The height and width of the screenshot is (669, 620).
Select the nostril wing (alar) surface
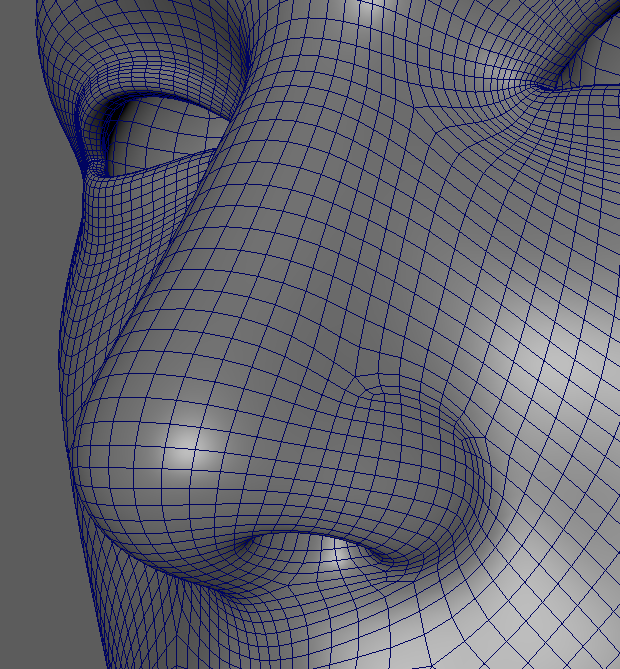pyautogui.click(x=420, y=470)
